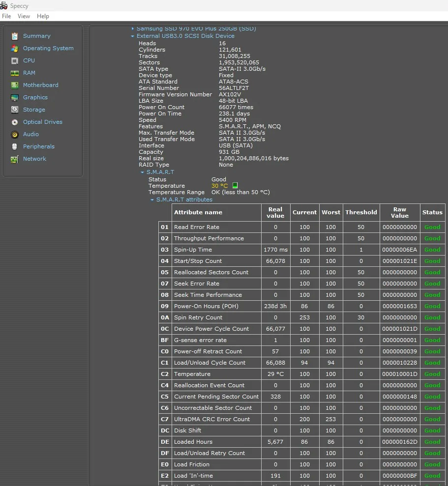This screenshot has width=448, height=486.
Task: Open the Graphics section
Action: click(35, 97)
